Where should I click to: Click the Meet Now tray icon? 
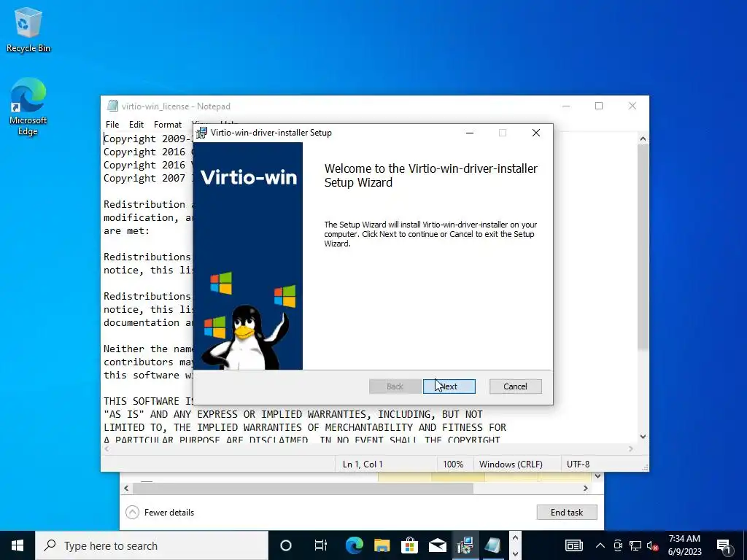tap(618, 545)
